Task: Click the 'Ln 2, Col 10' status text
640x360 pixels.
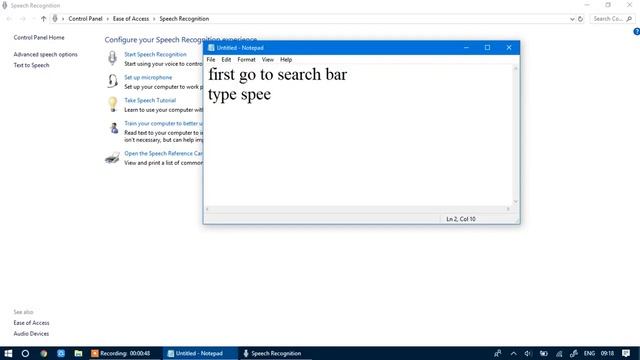Action: tap(461, 219)
